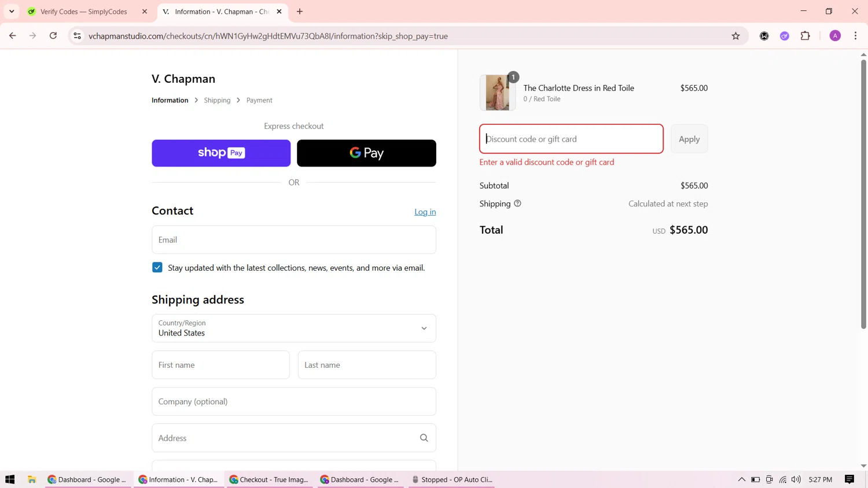Screen dimensions: 868x488
Task: Close the Information V. Chapman tab
Action: point(279,12)
